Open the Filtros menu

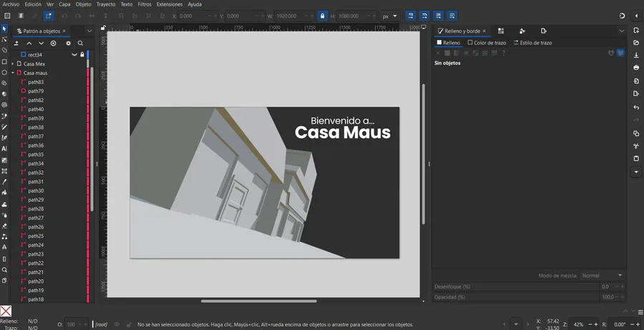pos(145,4)
